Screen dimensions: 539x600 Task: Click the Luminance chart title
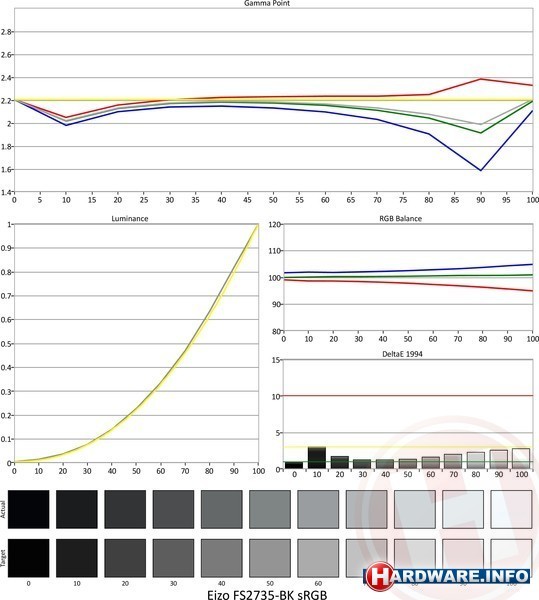pyautogui.click(x=130, y=218)
